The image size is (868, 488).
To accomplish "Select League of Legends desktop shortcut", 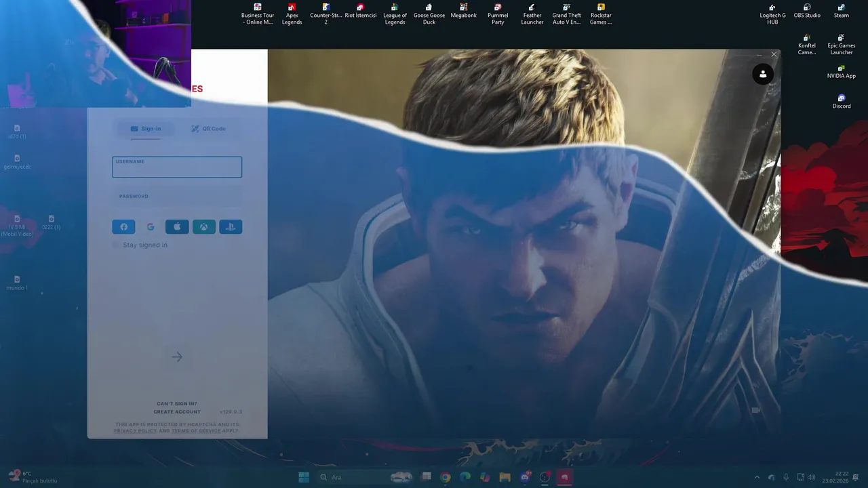I will coord(395,14).
